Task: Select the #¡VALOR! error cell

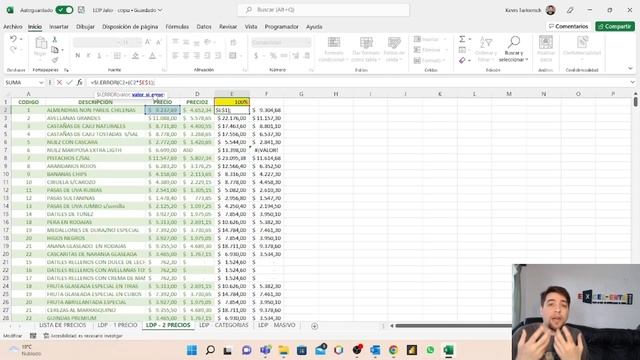Action: (267, 150)
